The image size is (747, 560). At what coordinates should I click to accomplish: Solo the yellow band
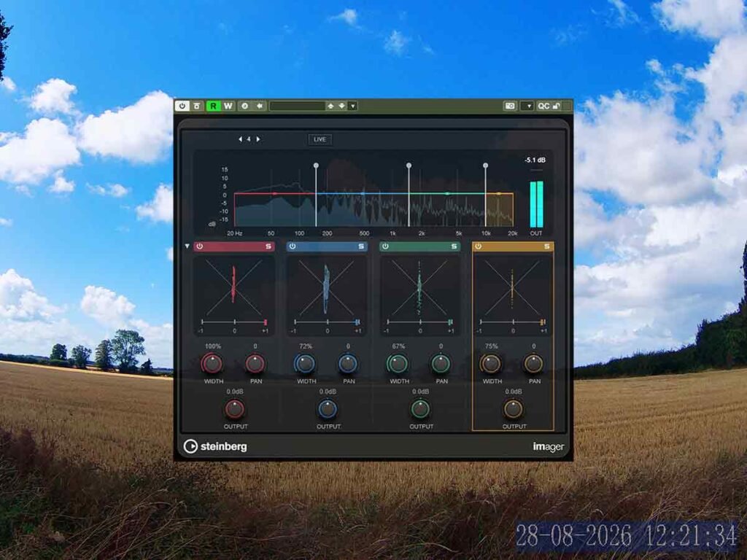click(x=547, y=246)
